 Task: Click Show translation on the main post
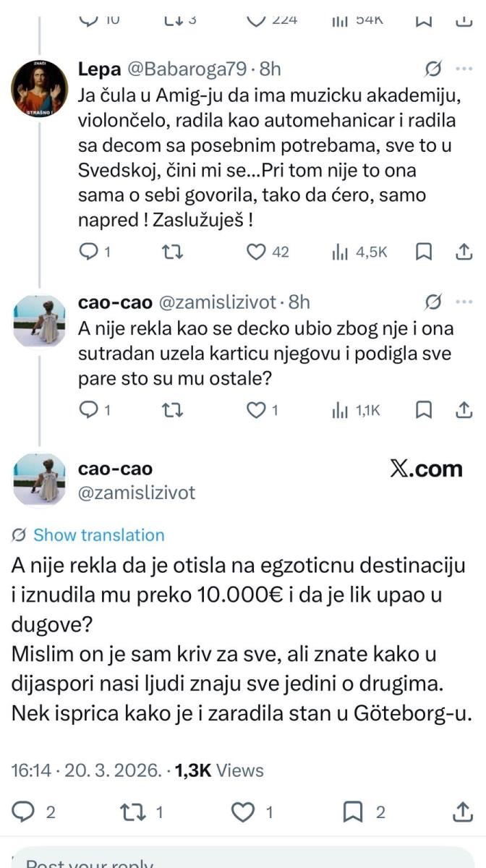pos(100,535)
